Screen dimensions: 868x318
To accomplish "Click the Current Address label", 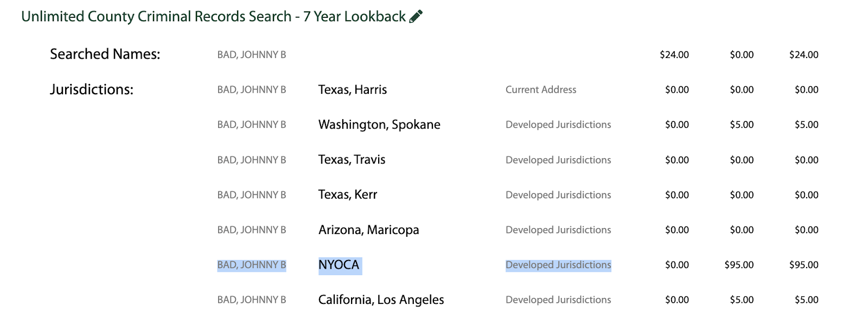I will (x=541, y=90).
